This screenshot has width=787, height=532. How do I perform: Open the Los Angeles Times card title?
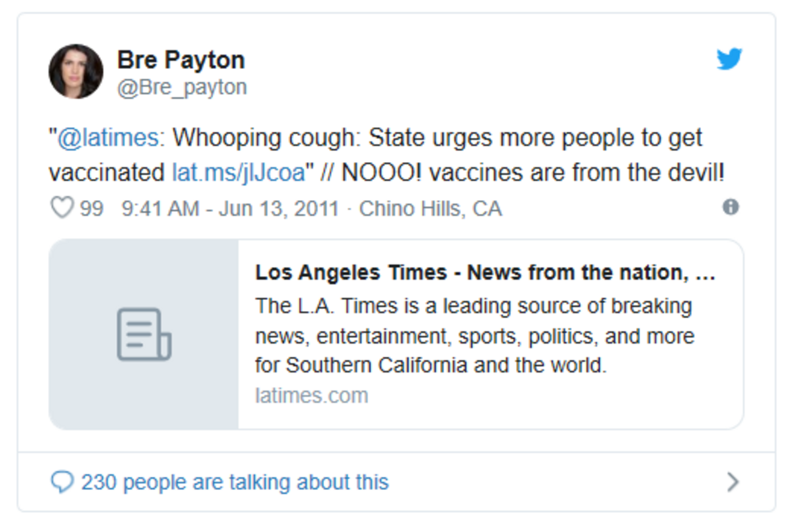pyautogui.click(x=485, y=273)
